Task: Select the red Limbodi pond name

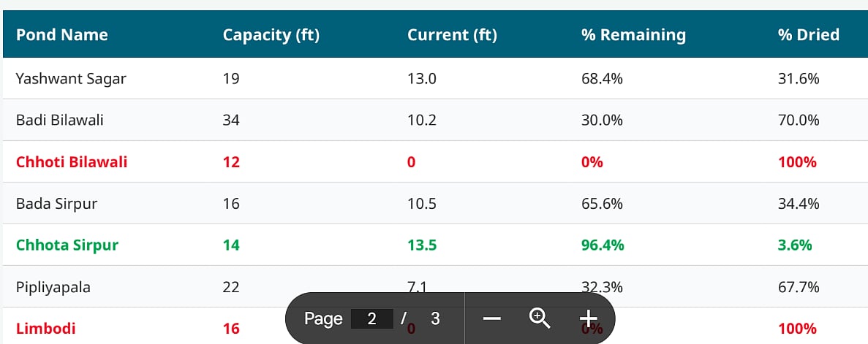Action: pos(46,329)
